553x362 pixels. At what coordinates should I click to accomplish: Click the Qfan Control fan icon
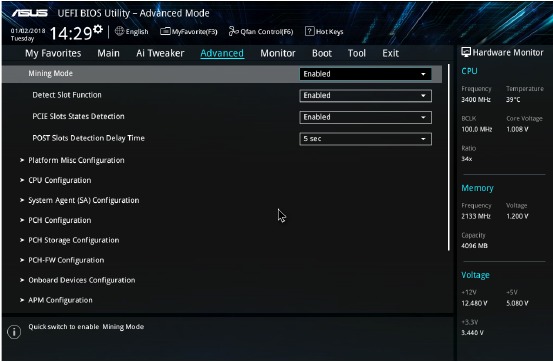click(233, 31)
